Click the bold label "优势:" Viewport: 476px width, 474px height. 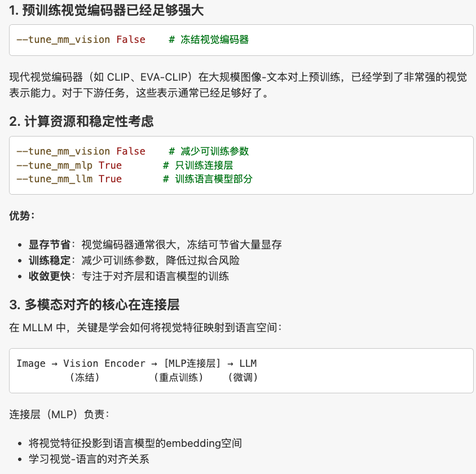[x=22, y=216]
